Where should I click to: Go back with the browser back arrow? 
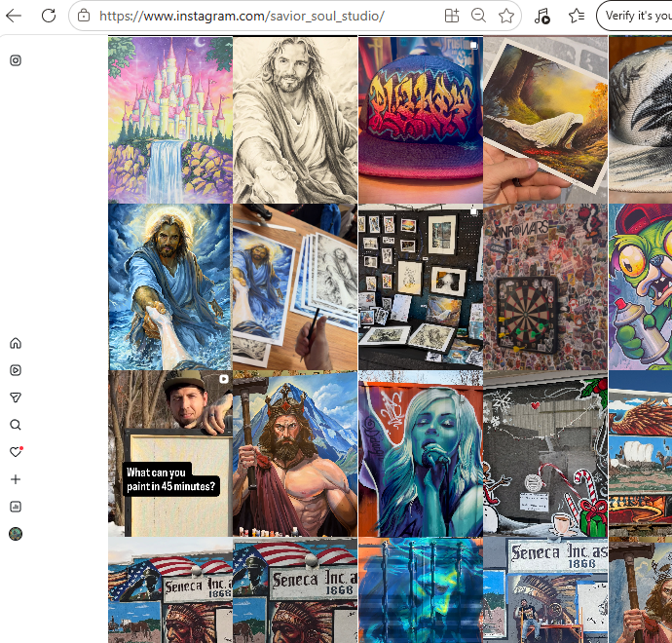(14, 16)
